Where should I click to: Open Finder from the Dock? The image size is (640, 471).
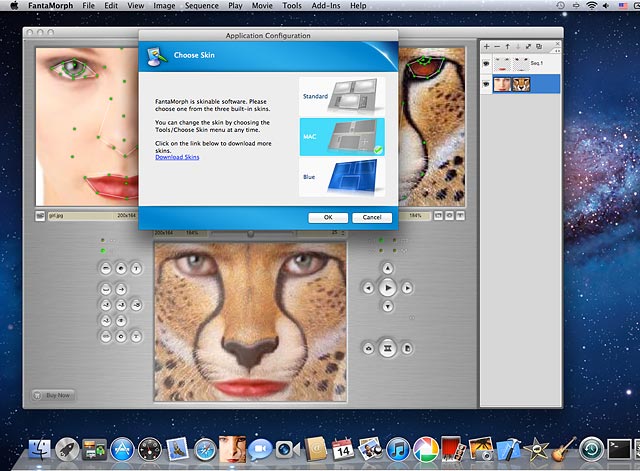click(40, 450)
